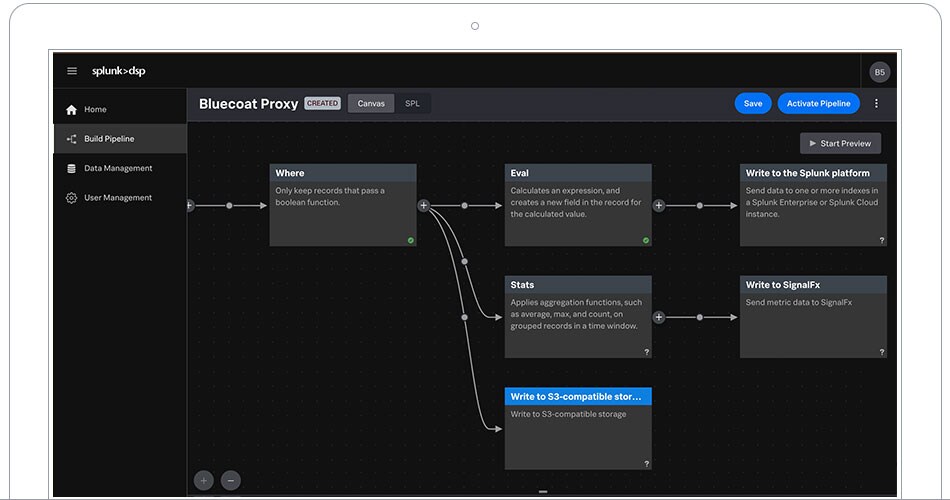Viewport: 950px width, 500px height.
Task: Select the Eval function node
Action: point(578,205)
